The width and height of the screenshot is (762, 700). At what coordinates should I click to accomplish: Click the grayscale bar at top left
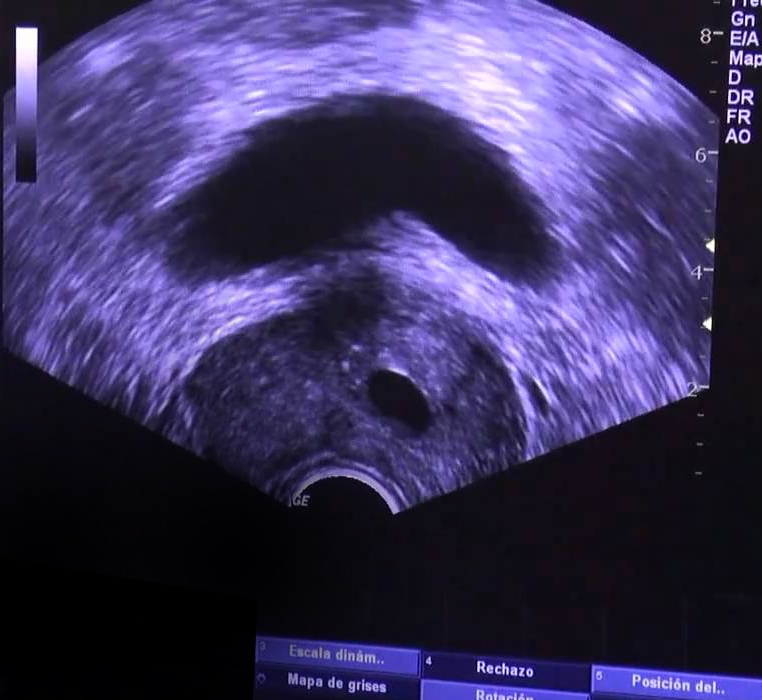27,104
